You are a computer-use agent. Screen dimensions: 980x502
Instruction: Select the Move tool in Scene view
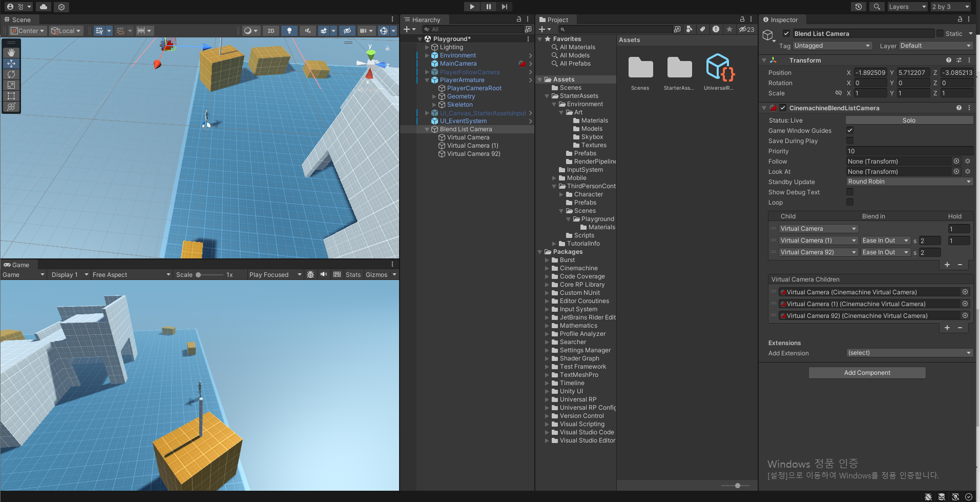point(11,64)
